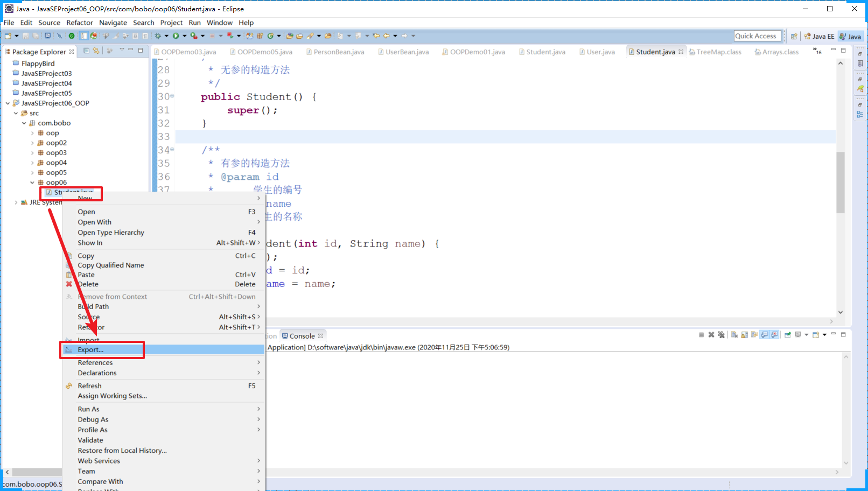868x491 pixels.
Task: Collapse the JavaSEProject06_OOP project node
Action: coord(8,103)
